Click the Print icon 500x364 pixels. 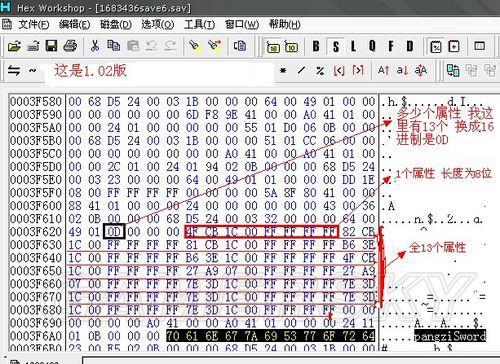tap(70, 46)
